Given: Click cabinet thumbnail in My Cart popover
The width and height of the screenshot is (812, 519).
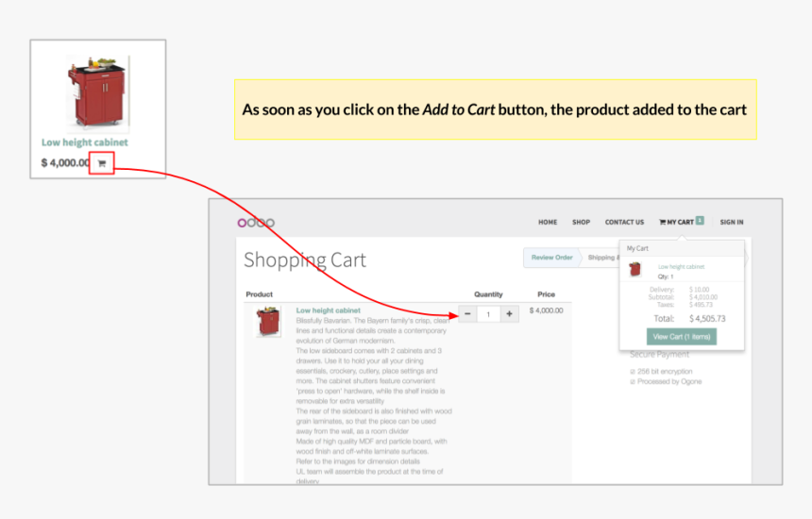Looking at the screenshot, I should pyautogui.click(x=634, y=269).
